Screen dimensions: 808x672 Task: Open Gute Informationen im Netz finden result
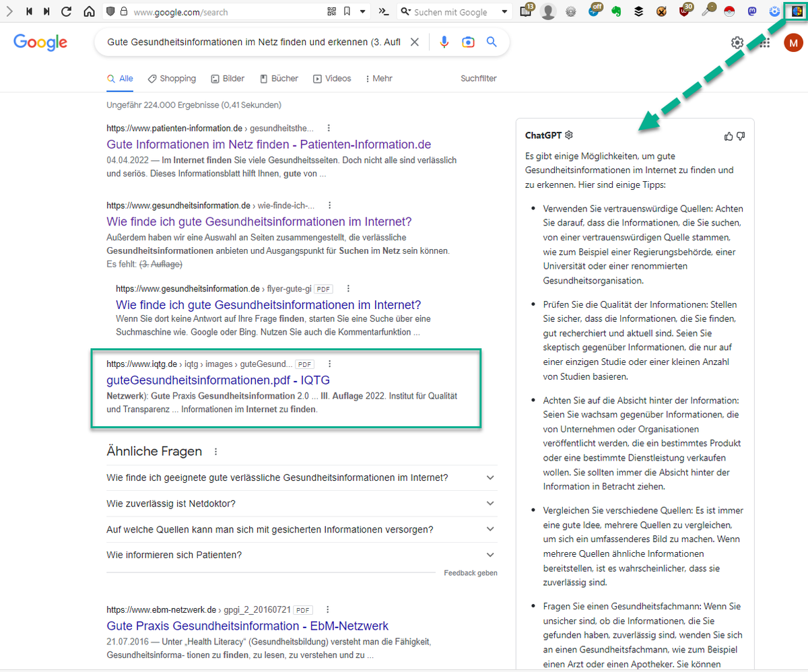point(269,145)
